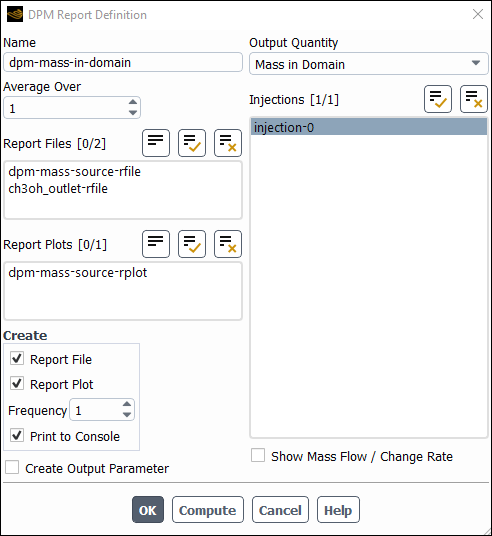Open the Output Quantity dropdown
This screenshot has width=492, height=536.
click(369, 64)
